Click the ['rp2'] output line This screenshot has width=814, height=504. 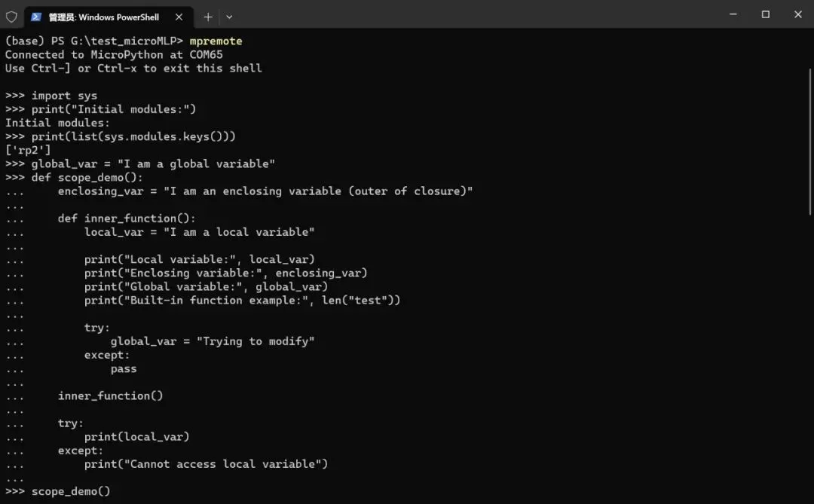[28, 150]
